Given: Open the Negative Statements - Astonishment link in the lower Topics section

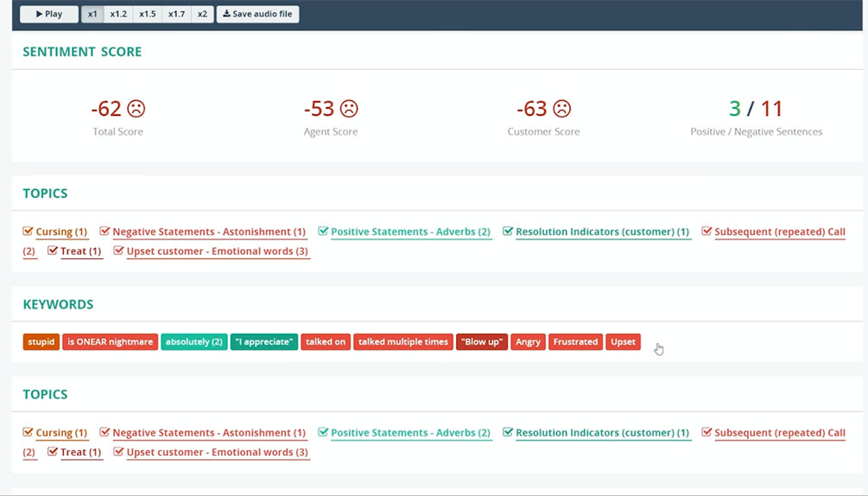Looking at the screenshot, I should (x=209, y=433).
